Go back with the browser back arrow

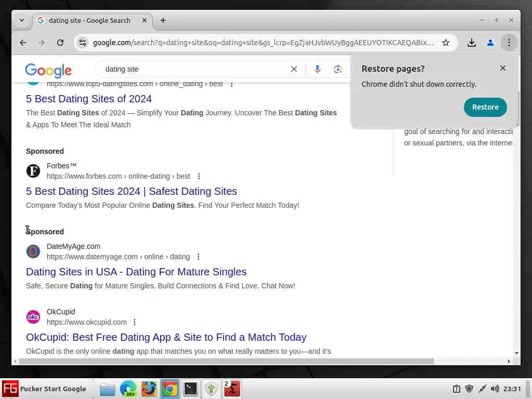tap(23, 43)
